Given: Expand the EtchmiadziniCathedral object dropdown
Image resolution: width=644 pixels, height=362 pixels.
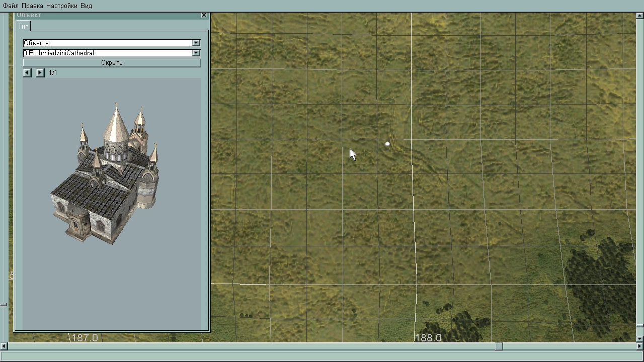Looking at the screenshot, I should point(196,53).
